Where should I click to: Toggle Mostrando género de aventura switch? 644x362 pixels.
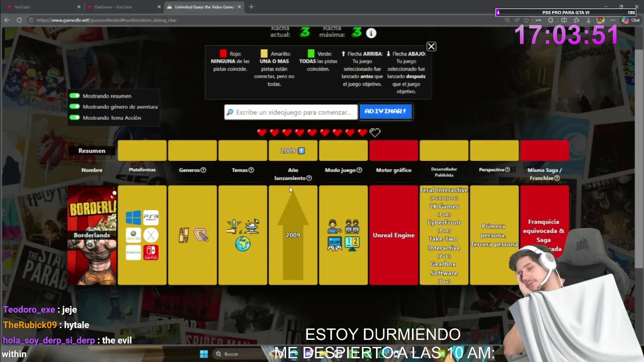point(75,107)
